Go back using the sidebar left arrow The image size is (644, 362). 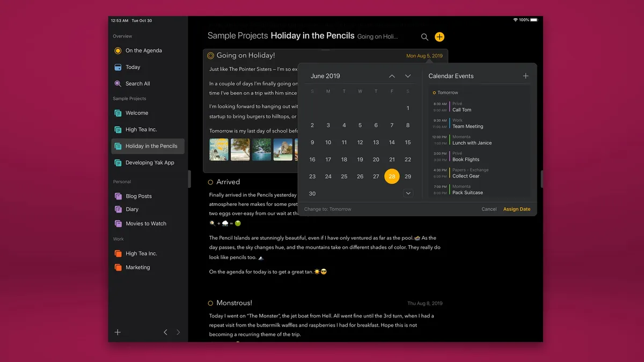coord(166,333)
